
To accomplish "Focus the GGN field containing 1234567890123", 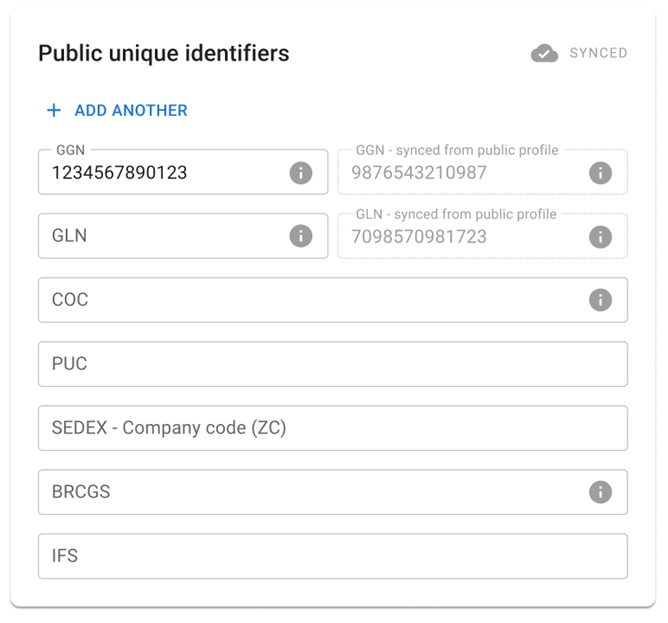I will point(183,172).
